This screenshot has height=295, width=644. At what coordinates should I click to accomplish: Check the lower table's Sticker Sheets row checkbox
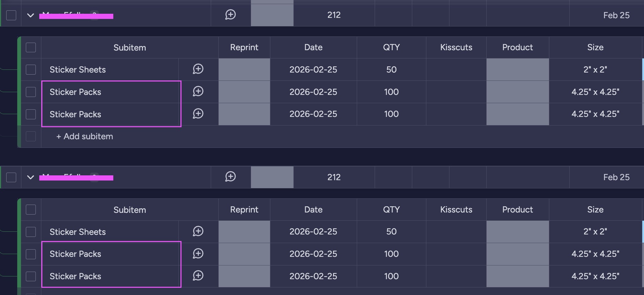tap(31, 232)
